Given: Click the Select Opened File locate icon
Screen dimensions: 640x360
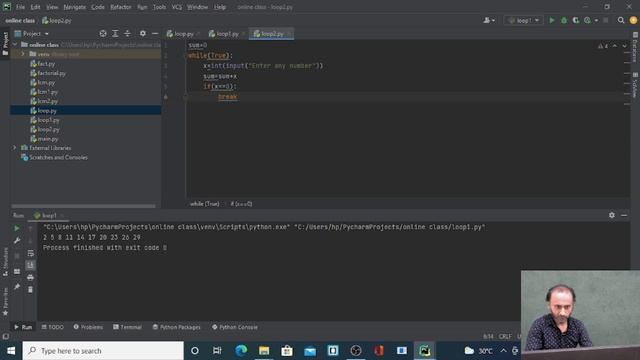Looking at the screenshot, I should pos(103,33).
